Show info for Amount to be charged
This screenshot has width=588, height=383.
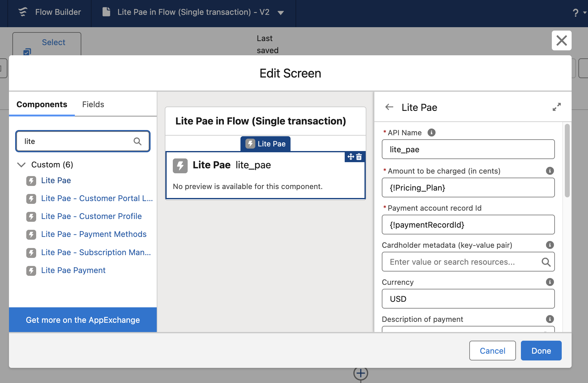[550, 171]
